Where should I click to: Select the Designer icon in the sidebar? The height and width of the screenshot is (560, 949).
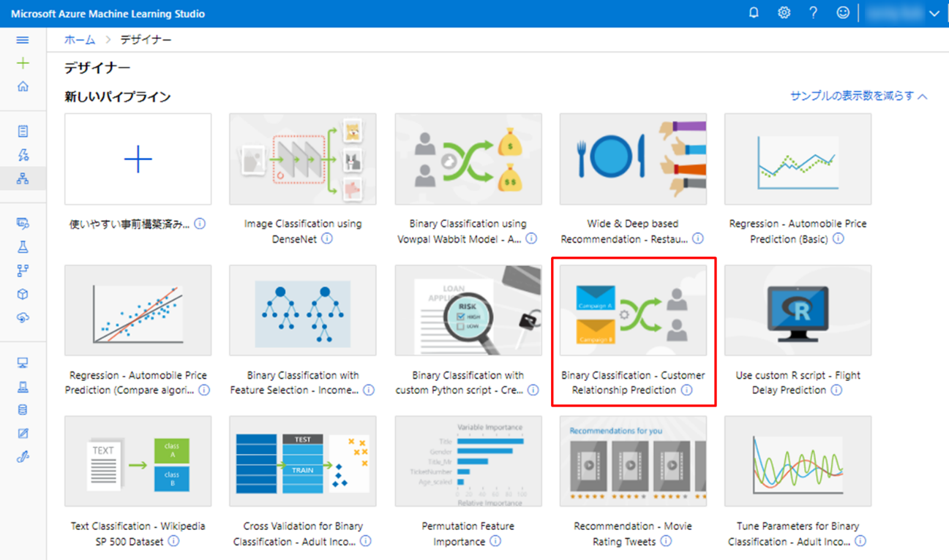pyautogui.click(x=23, y=178)
